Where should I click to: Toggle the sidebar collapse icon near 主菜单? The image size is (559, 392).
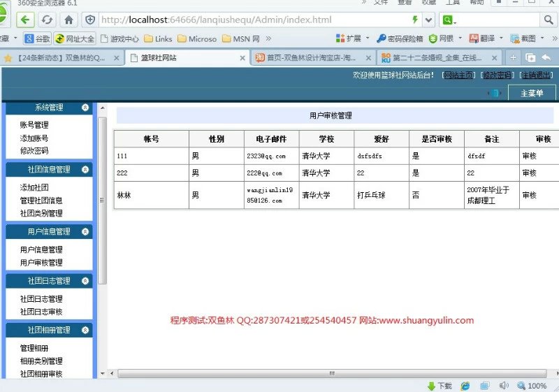click(x=495, y=94)
